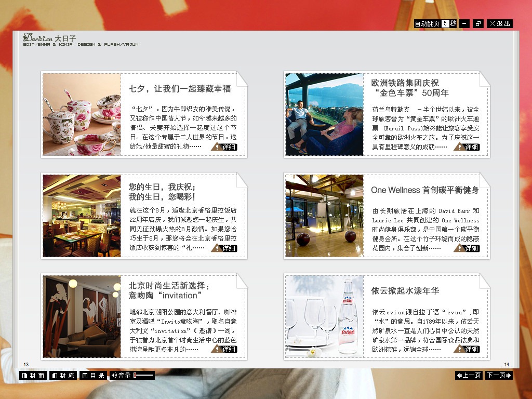Viewport: 532px width, 399px height.
Task: Jump to the 封底 back cover
Action: tap(63, 375)
